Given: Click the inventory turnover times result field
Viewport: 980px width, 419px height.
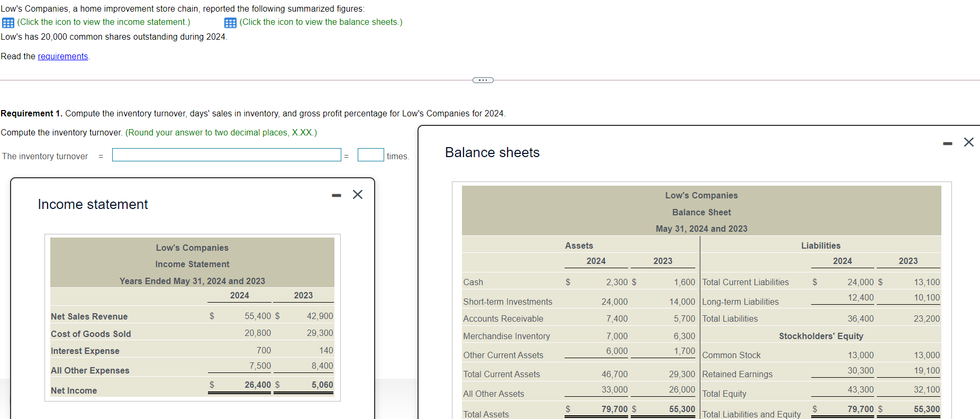Looking at the screenshot, I should click(370, 155).
